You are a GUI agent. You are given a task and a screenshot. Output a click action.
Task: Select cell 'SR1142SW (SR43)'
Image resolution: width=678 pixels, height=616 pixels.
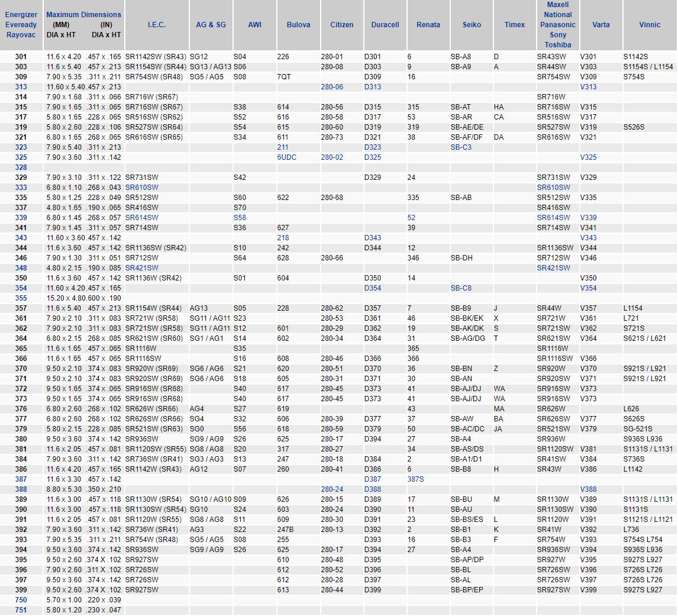coord(156,57)
